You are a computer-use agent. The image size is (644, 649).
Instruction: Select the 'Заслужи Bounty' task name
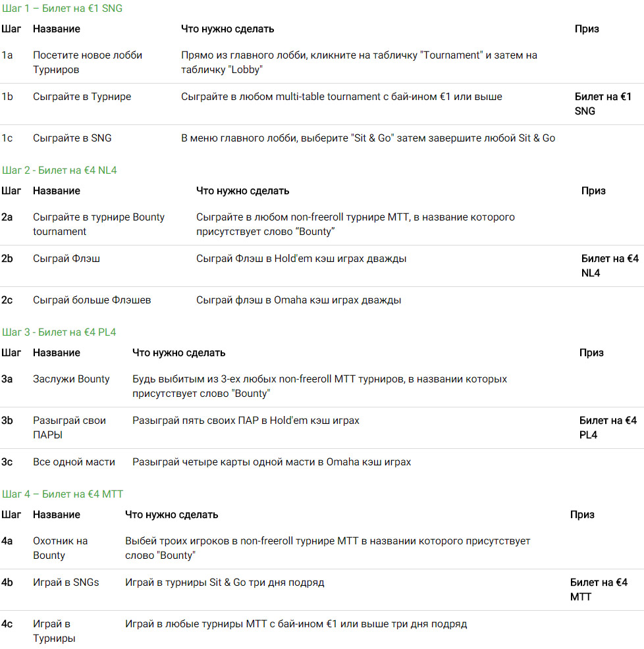[x=71, y=378]
